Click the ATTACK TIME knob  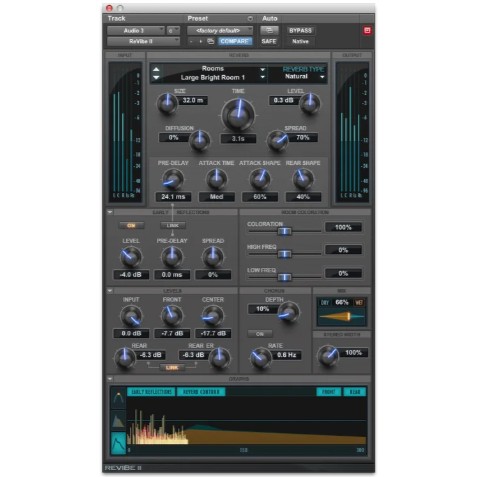216,179
